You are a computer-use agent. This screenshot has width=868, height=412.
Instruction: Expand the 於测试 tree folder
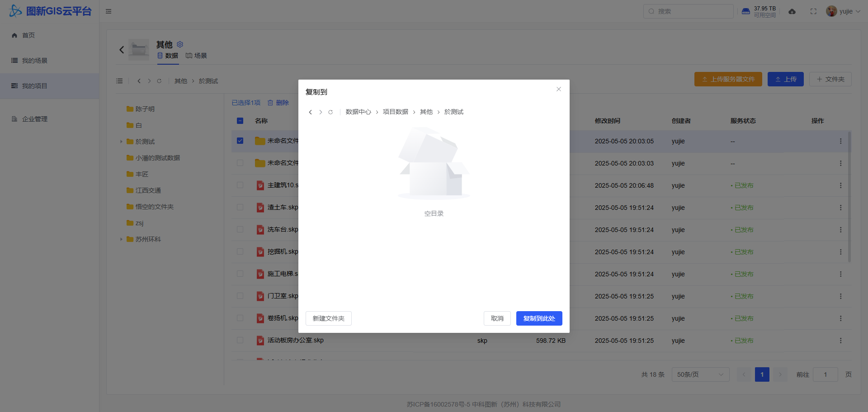(x=121, y=142)
